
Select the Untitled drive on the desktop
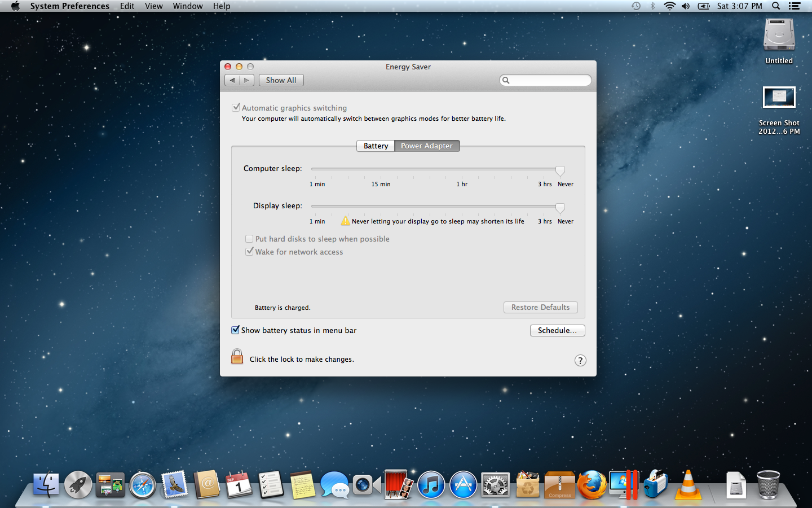pos(779,41)
